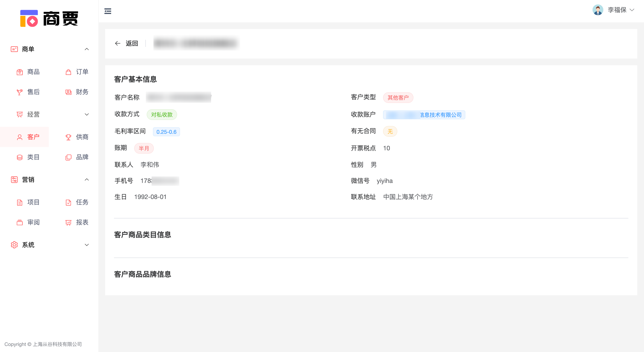Viewport: 644px width, 352px height.
Task: Open the 商品 products icon
Action: 19,72
